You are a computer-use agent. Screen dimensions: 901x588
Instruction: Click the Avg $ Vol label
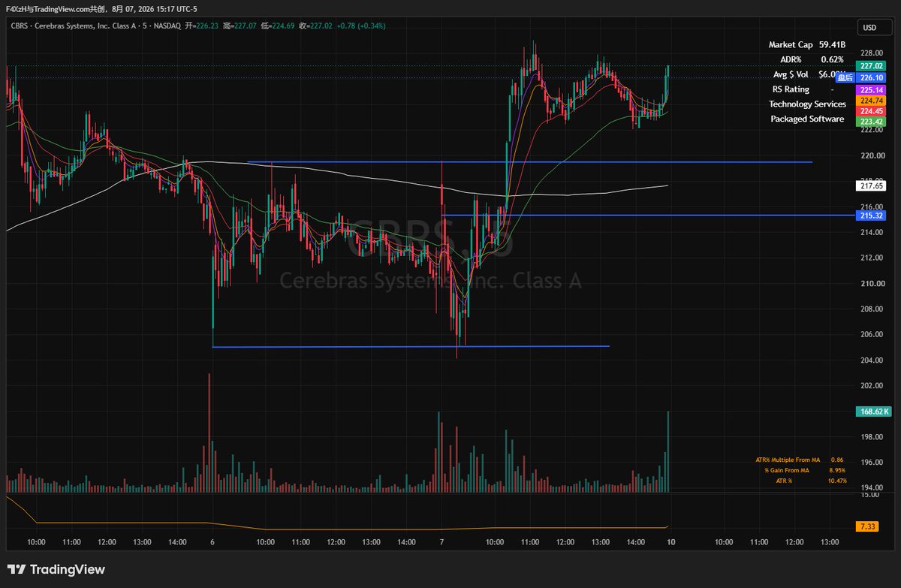click(x=791, y=74)
